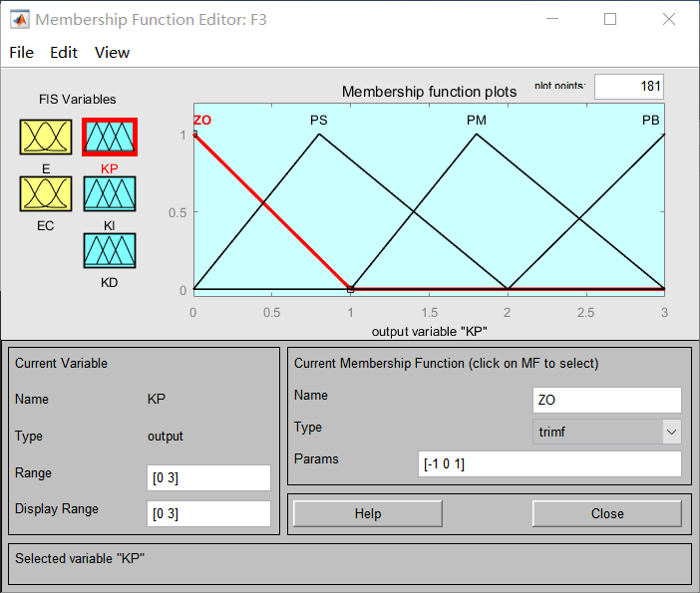Click the red ZO membership function label
Viewport: 700px width, 593px height.
pos(202,121)
